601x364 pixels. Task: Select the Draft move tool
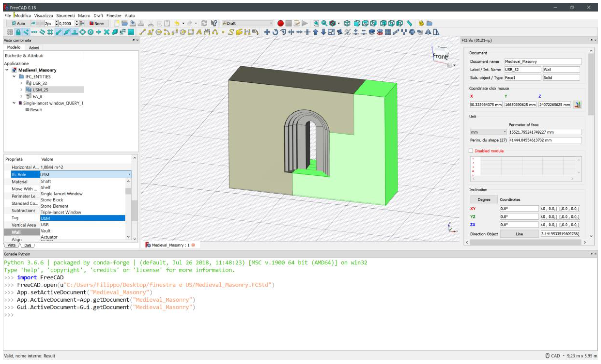(x=267, y=32)
